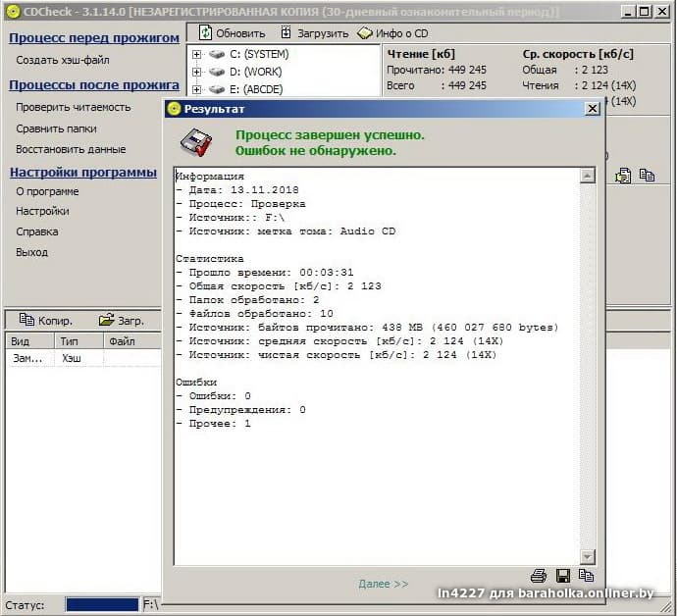Click the copy icon in Результат dialog
677x616 pixels.
click(586, 575)
